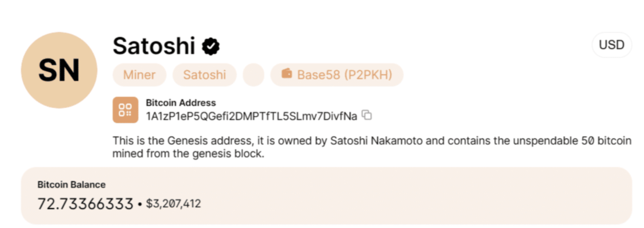Viewport: 644px width, 228px height.
Task: Copy the Bitcoin address using the copy icon
Action: [367, 115]
